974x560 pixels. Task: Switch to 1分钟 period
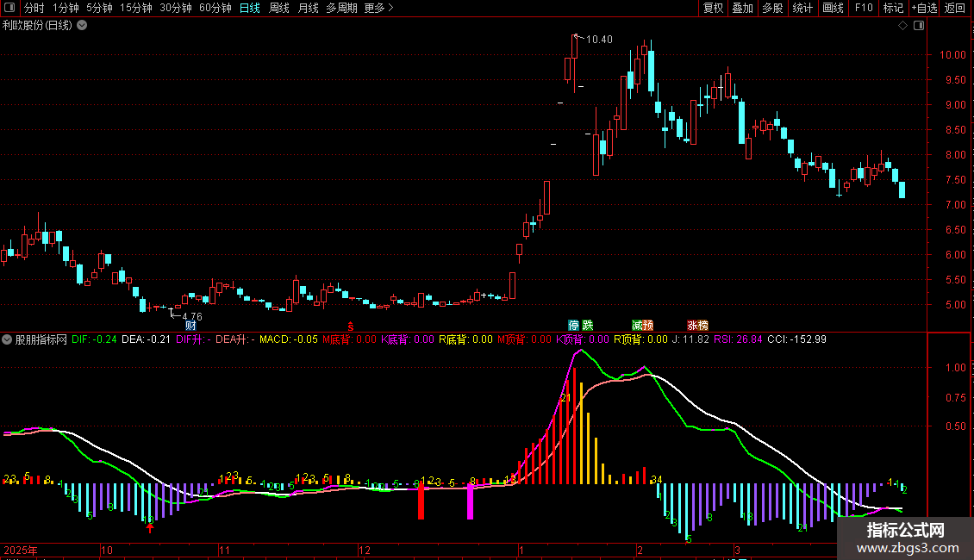click(66, 8)
